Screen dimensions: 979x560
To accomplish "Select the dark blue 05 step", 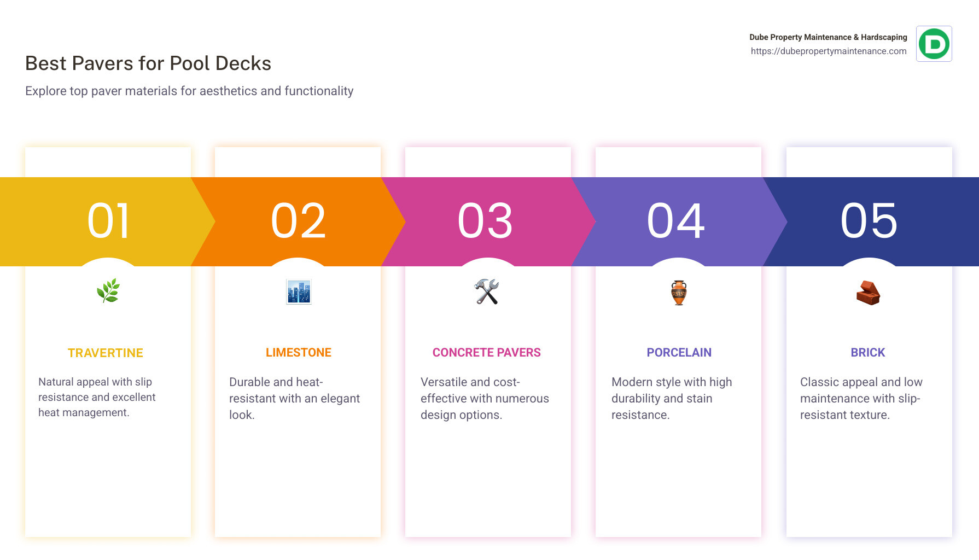I will tap(869, 221).
